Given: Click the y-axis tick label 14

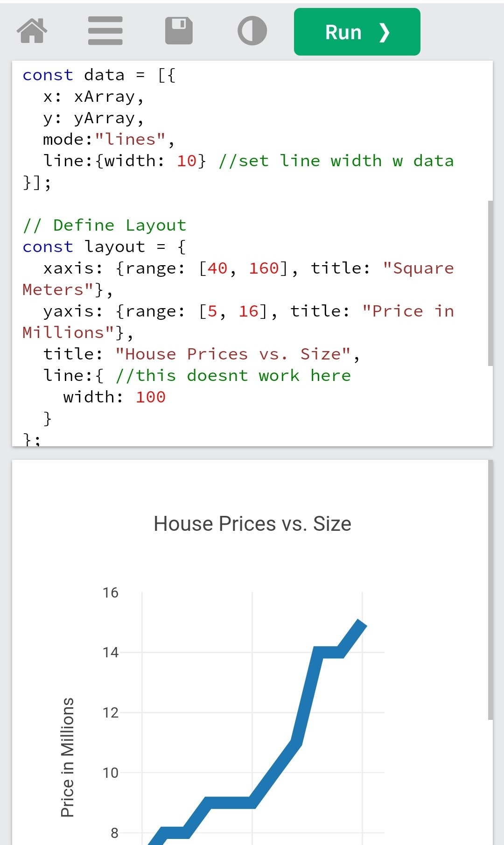Looking at the screenshot, I should tap(111, 652).
